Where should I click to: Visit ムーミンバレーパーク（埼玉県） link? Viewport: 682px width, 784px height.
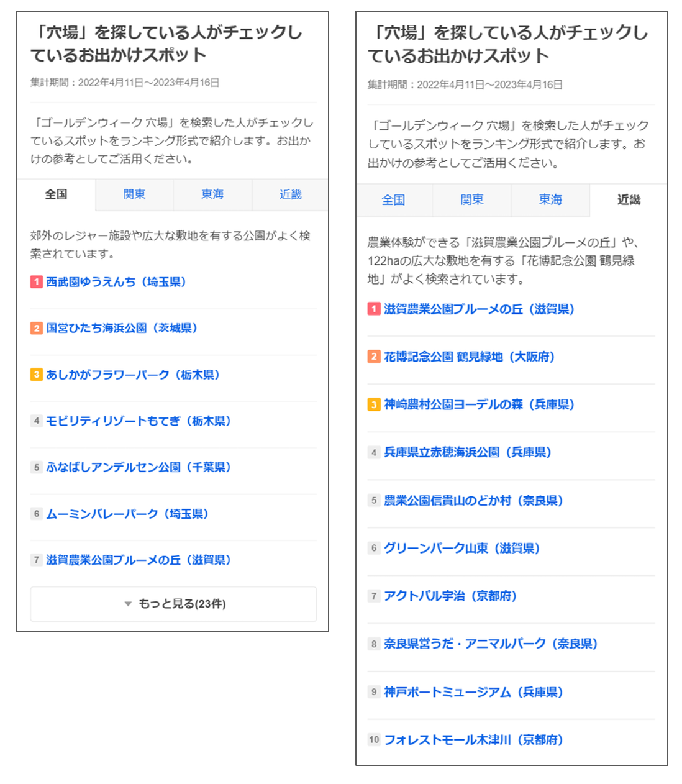click(127, 514)
